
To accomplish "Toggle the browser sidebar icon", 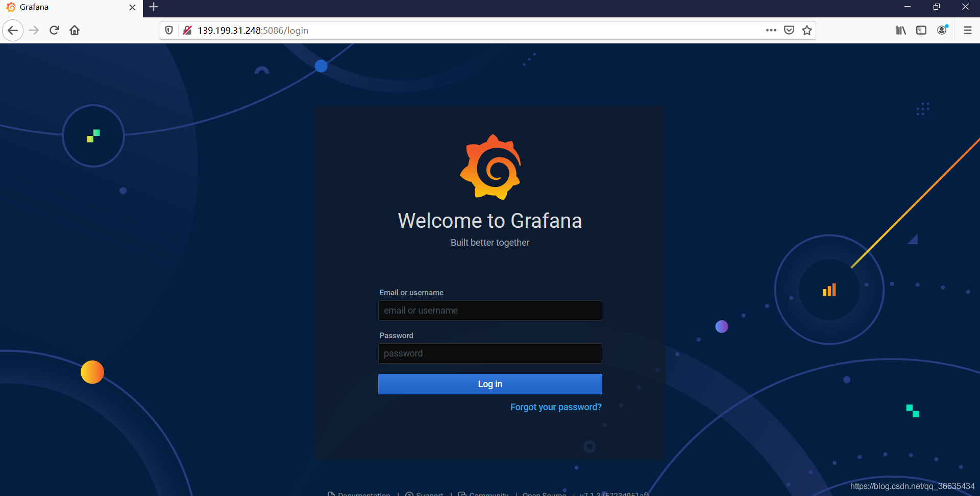I will [921, 30].
